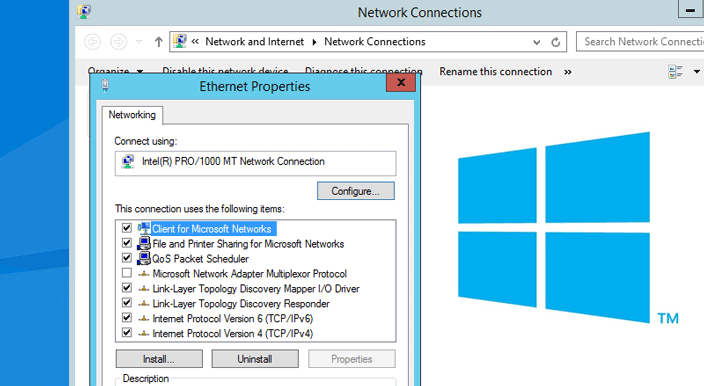Viewport: 704px width, 386px height.
Task: Click TCP/IPv6 protocol icon
Action: [x=144, y=319]
